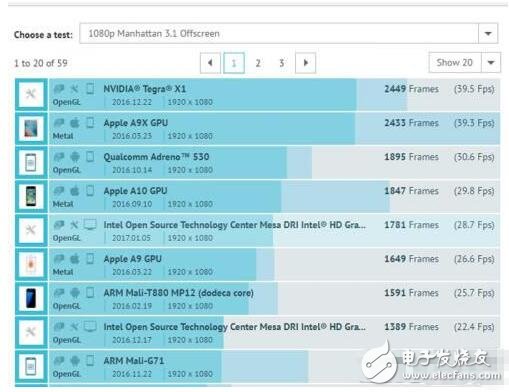
Task: Click the Apple A9X iPad thumbnail
Action: pyautogui.click(x=31, y=129)
